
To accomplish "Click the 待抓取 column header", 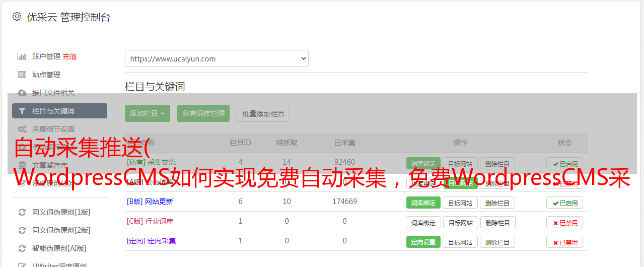I will [287, 143].
